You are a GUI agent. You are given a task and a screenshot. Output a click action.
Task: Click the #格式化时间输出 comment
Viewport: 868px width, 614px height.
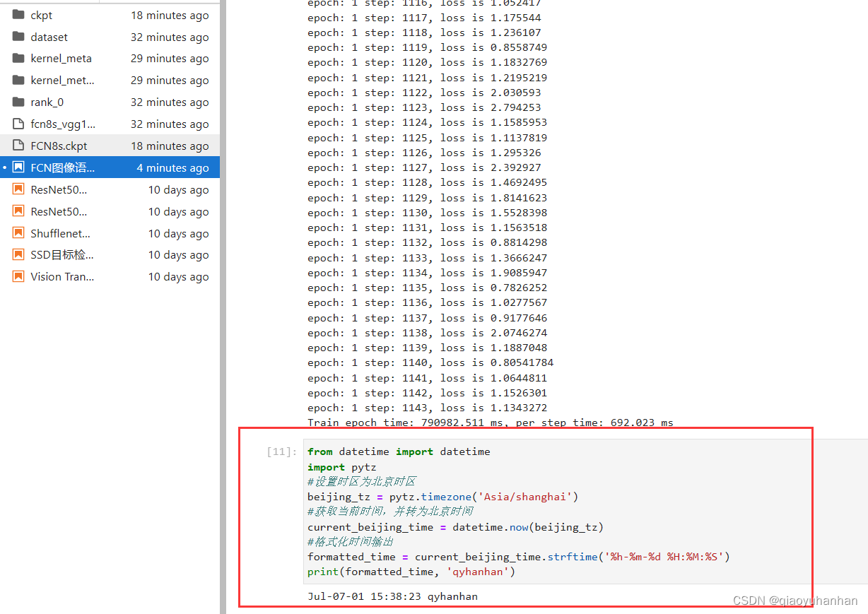[x=350, y=542]
